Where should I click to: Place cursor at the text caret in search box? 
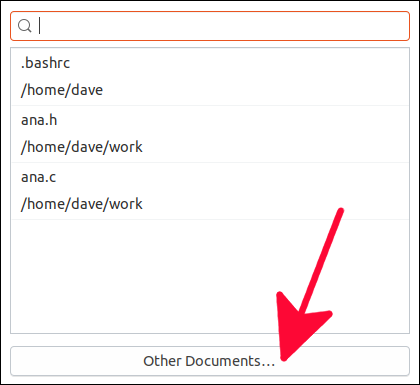pyautogui.click(x=40, y=26)
